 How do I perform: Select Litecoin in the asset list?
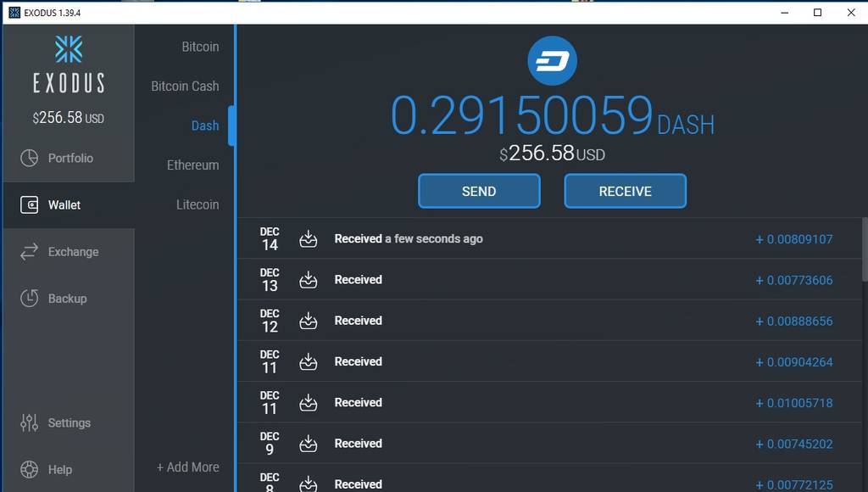pyautogui.click(x=198, y=204)
